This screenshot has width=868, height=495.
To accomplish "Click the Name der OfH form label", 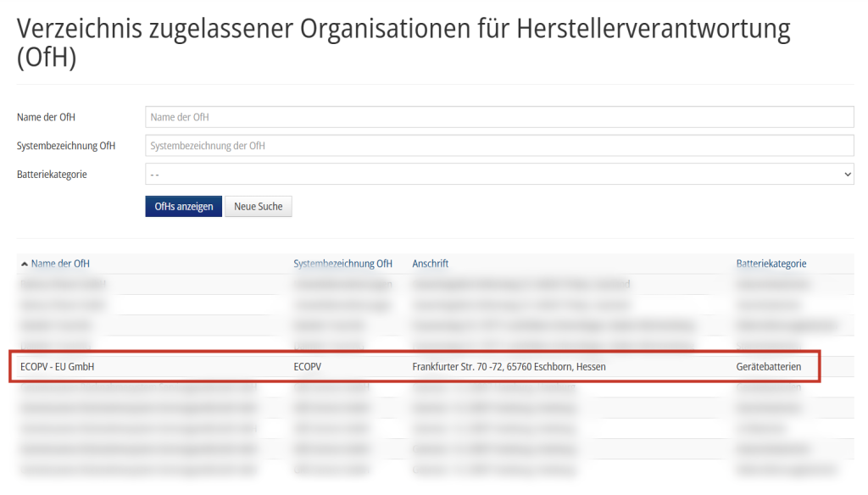I will coord(47,117).
